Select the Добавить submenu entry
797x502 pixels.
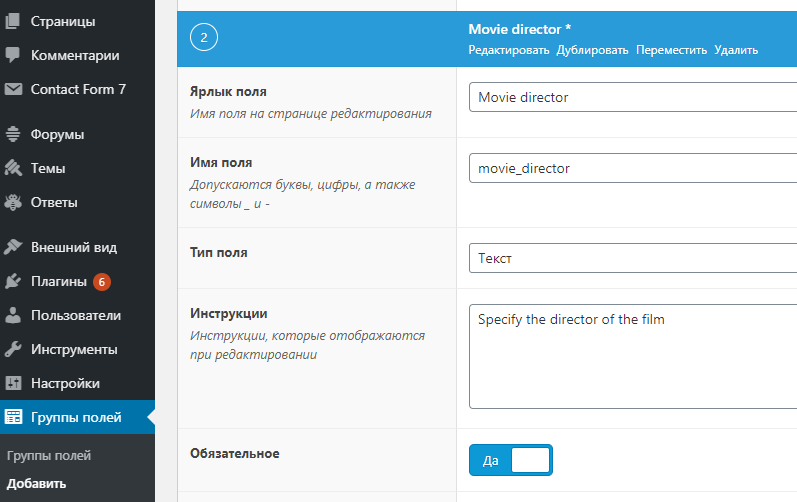[37, 484]
